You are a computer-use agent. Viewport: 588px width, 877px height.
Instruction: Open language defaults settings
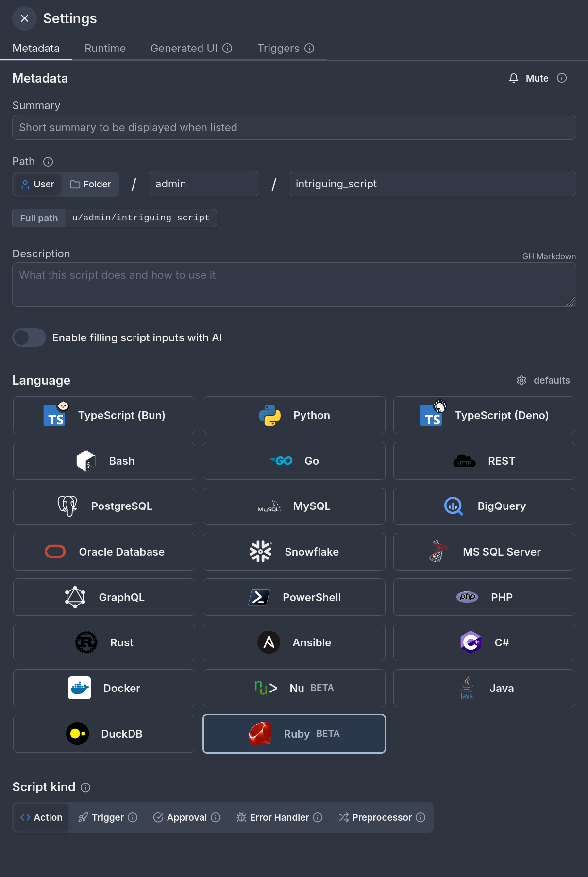point(543,380)
